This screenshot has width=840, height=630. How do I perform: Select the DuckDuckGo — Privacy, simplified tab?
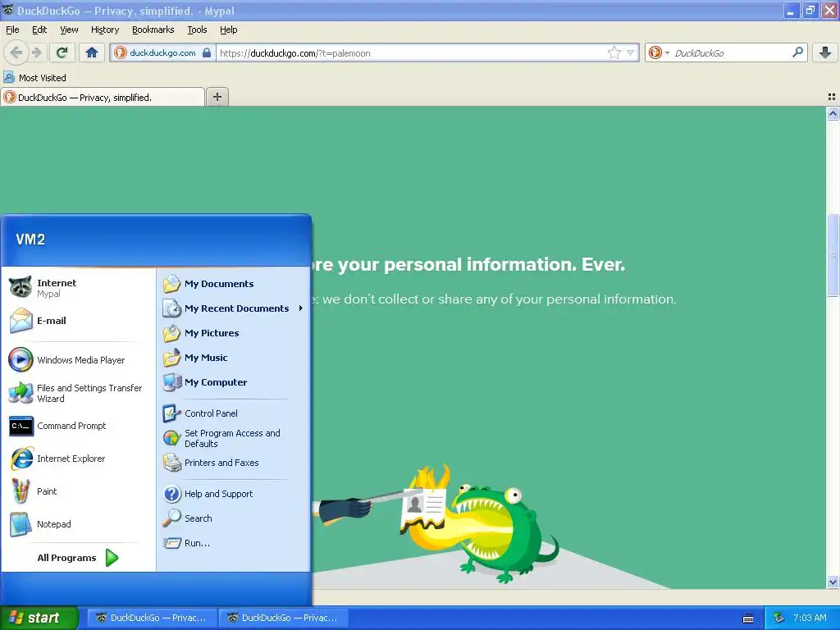point(103,97)
